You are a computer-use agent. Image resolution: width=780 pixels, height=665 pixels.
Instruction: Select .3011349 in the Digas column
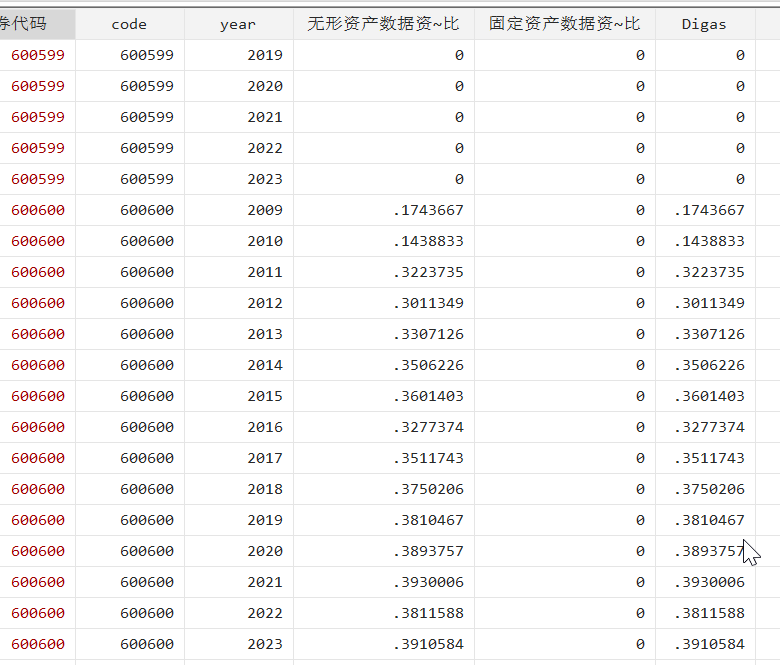pos(708,303)
